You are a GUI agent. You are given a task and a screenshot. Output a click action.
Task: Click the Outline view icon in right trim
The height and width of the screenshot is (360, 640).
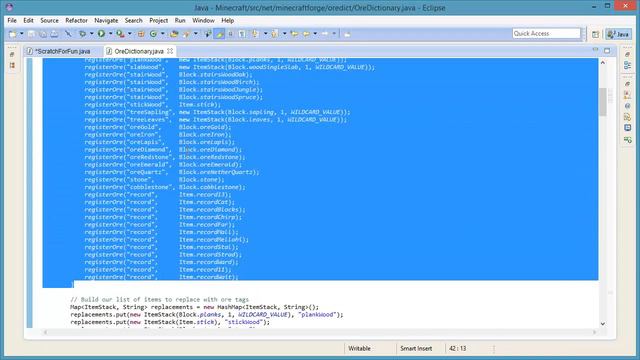[x=627, y=65]
